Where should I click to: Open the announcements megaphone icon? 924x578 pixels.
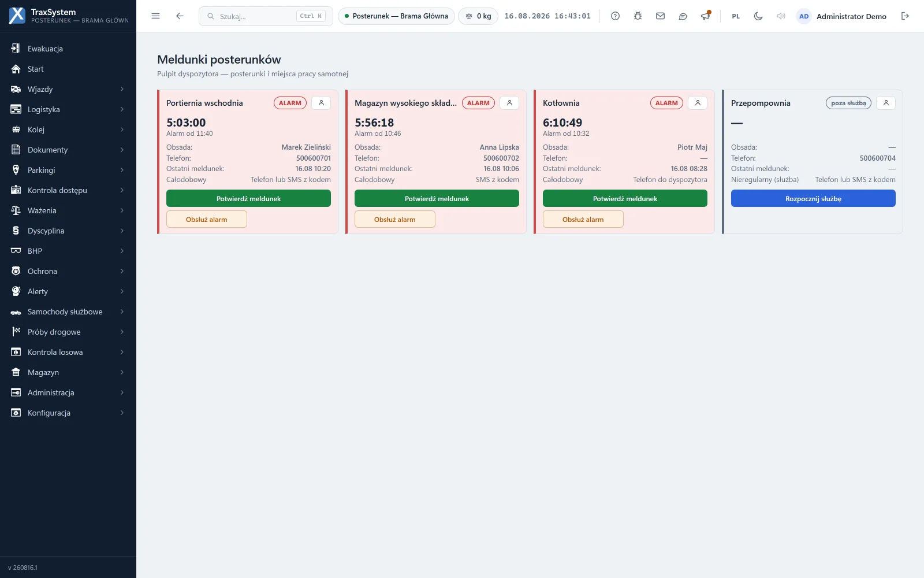coord(705,16)
